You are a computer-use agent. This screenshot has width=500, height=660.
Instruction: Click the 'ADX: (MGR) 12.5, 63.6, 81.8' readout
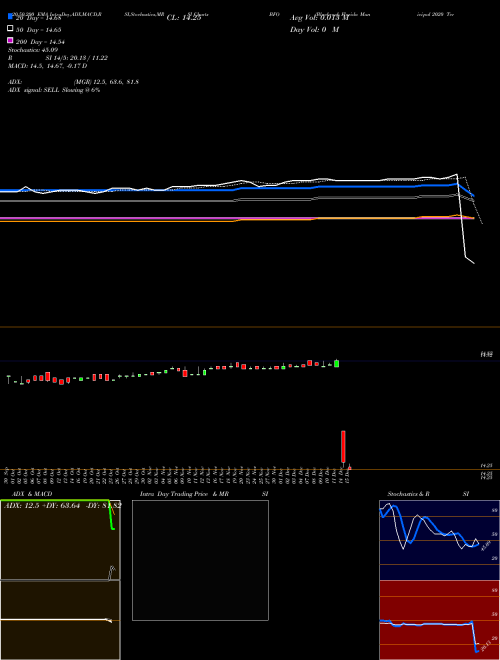pyautogui.click(x=73, y=82)
